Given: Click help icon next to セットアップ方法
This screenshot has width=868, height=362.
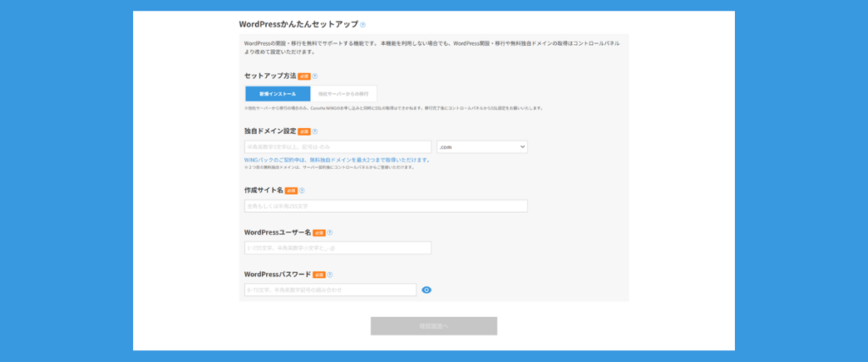Looking at the screenshot, I should [x=315, y=76].
